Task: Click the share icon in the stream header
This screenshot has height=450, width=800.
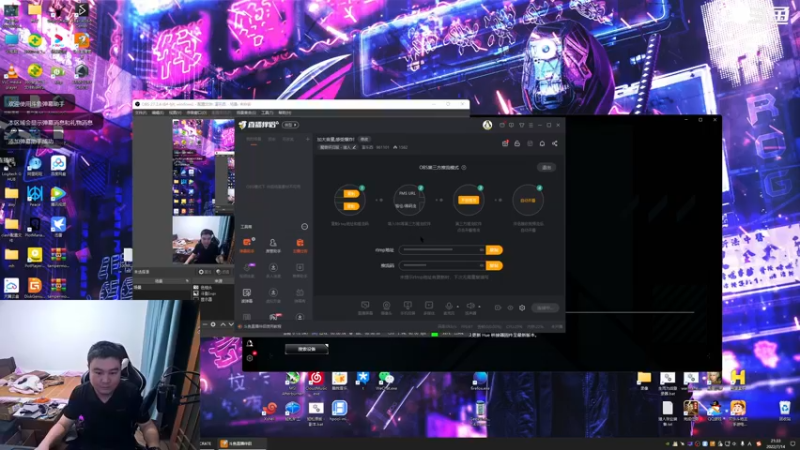Action: click(x=555, y=144)
